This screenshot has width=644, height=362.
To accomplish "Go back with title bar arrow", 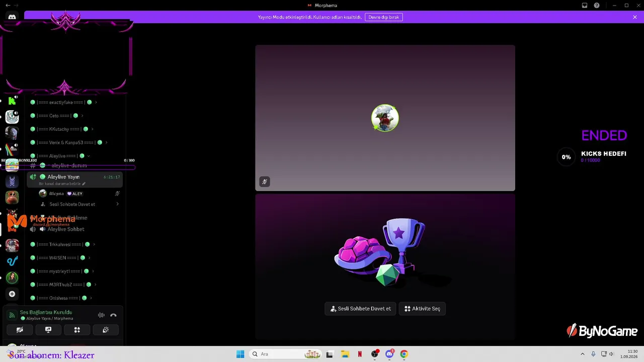I will pyautogui.click(x=8, y=6).
